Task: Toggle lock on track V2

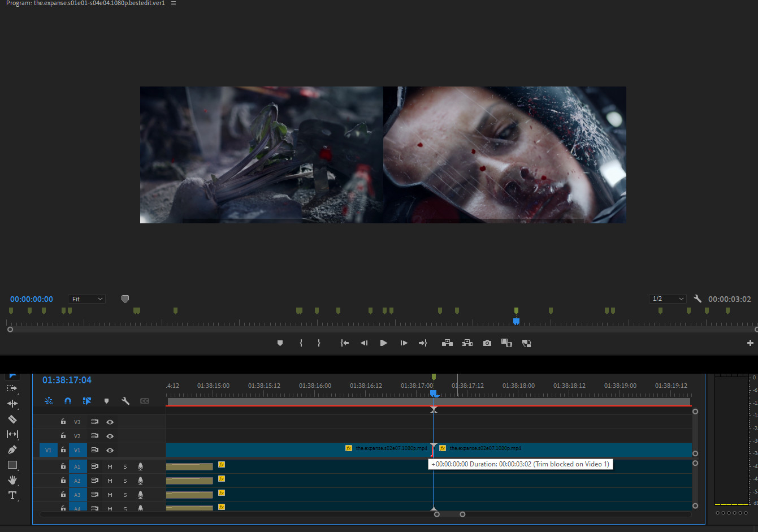Action: pyautogui.click(x=63, y=436)
